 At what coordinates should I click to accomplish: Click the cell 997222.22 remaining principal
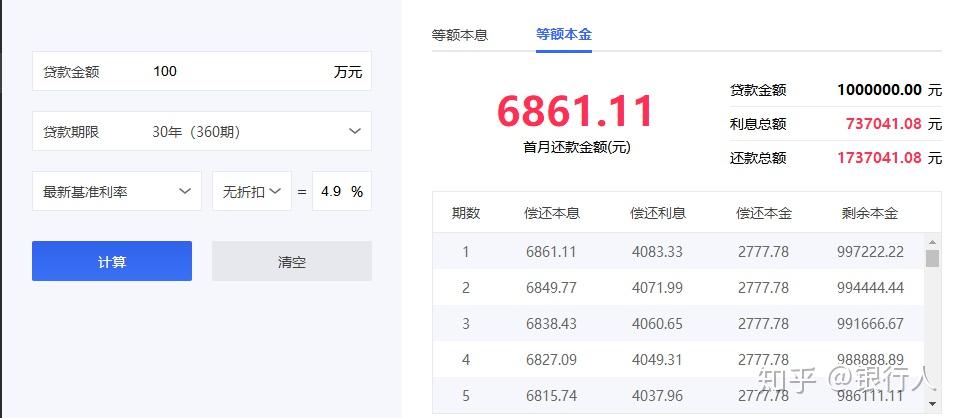[870, 252]
